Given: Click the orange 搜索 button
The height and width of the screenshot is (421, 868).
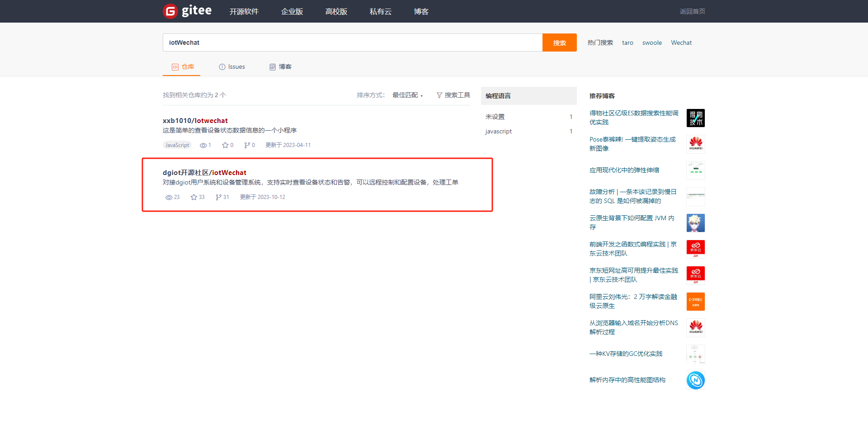Looking at the screenshot, I should [560, 43].
